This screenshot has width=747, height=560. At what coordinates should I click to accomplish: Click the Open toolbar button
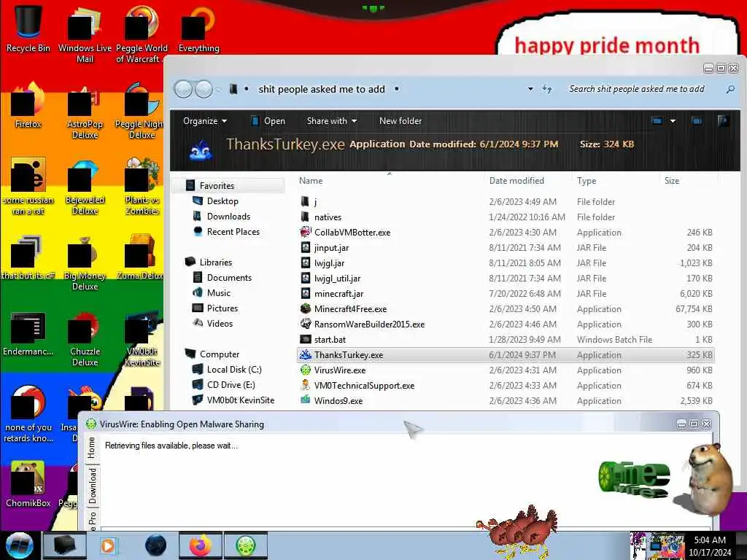click(268, 121)
